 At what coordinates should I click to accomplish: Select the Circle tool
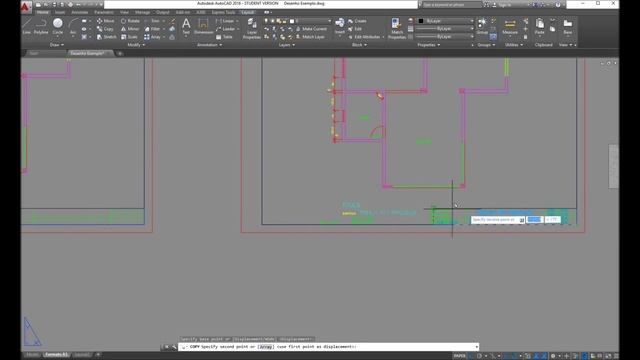click(58, 27)
